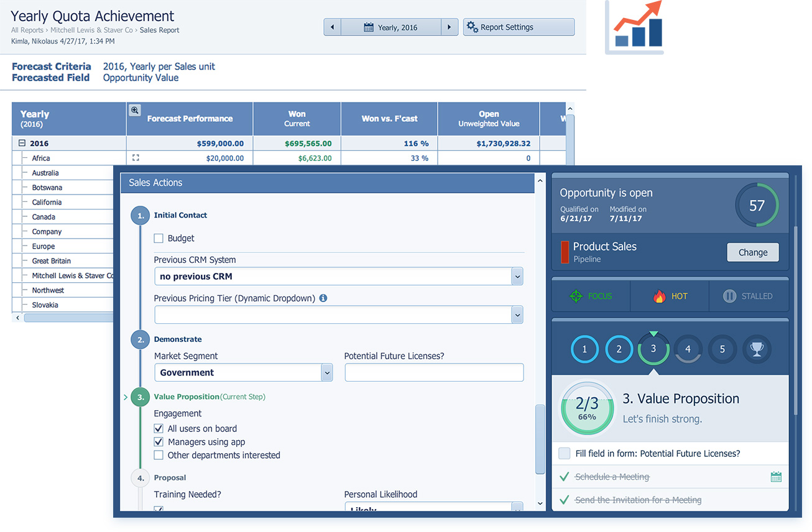This screenshot has width=812, height=532.
Task: Click the Potential Future Licenses input field
Action: [x=434, y=373]
